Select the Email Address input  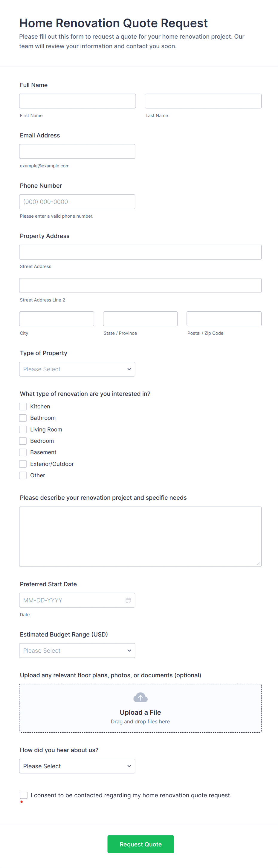click(77, 152)
